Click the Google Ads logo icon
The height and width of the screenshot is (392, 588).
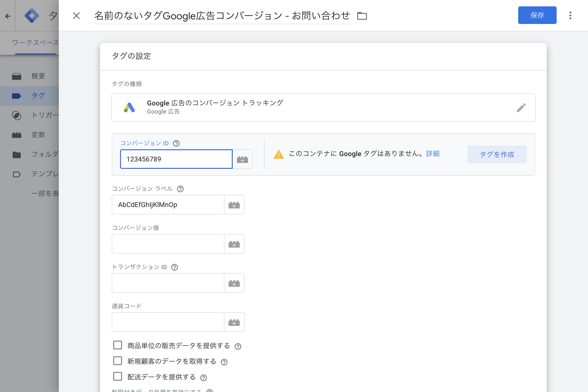point(129,108)
